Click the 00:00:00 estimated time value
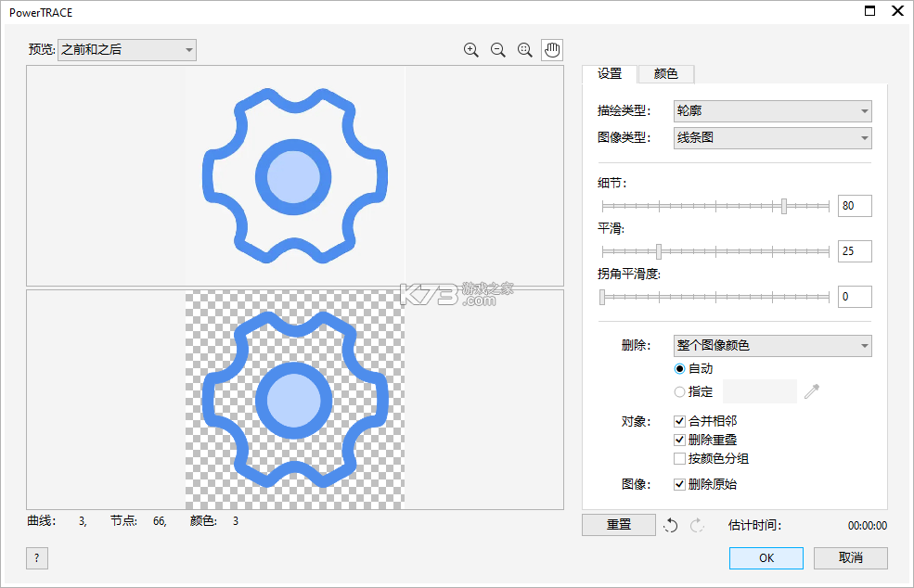Viewport: 914px width, 588px height. [x=868, y=526]
